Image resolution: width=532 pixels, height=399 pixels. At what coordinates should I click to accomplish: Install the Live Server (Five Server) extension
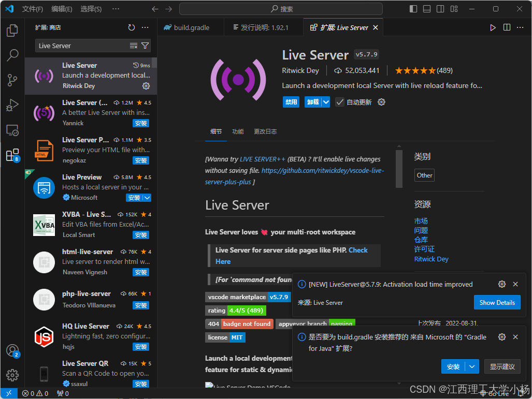coord(141,123)
